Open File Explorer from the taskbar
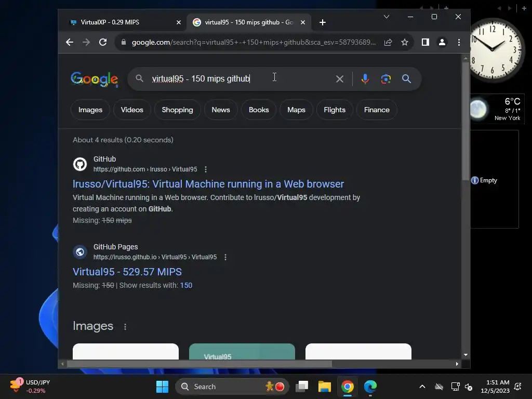This screenshot has height=399, width=532. 325,387
